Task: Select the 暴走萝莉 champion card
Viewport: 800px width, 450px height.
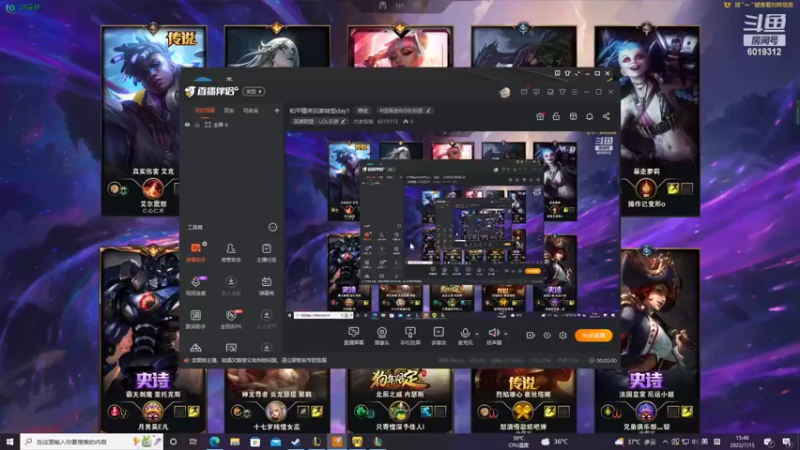Action: tap(646, 121)
